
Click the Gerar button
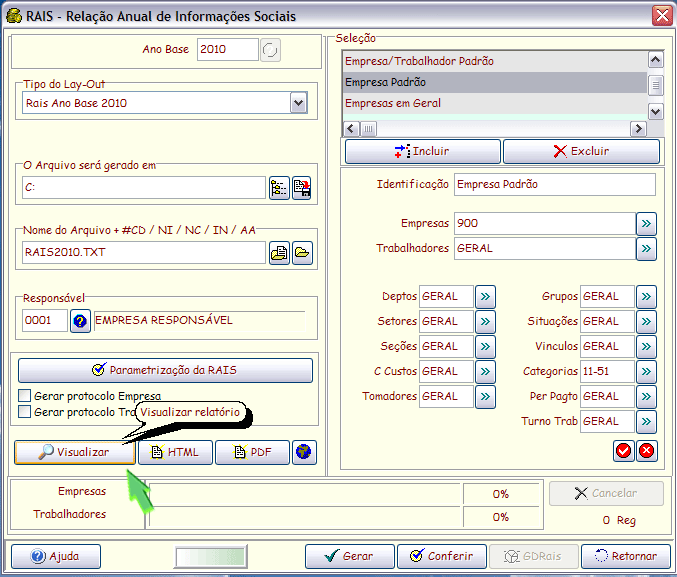coord(350,556)
